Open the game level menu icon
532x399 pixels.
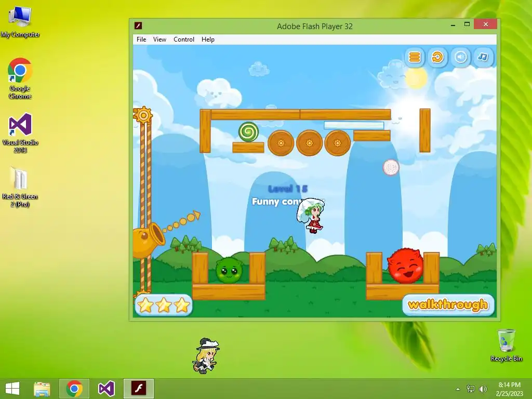click(x=414, y=57)
